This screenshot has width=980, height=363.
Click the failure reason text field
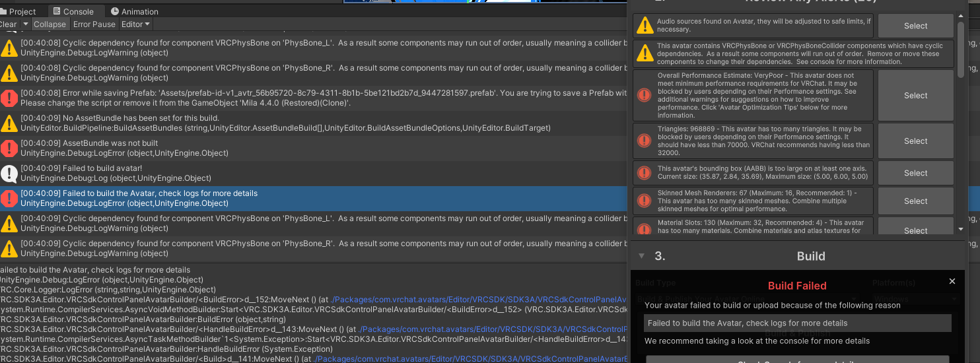pos(798,323)
